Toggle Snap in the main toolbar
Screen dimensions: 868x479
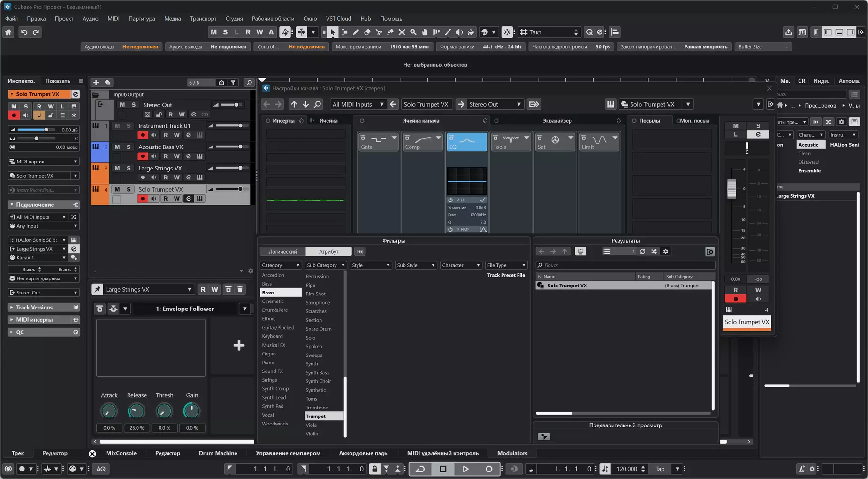[x=507, y=32]
